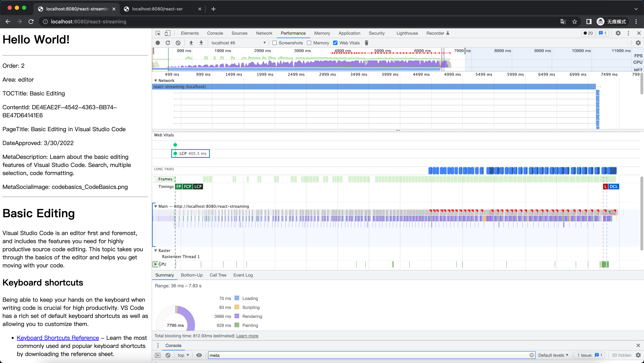Click the FCP timing marker
Viewport: 644px width, 363px height.
187,187
